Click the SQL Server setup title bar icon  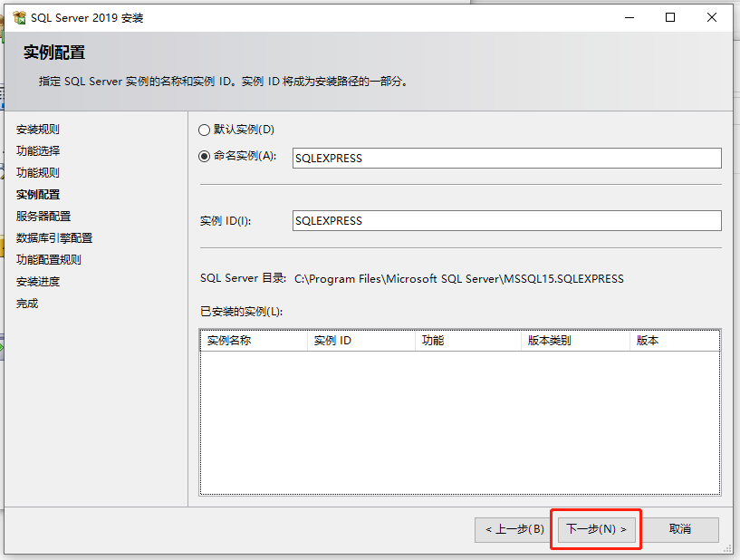click(x=19, y=18)
